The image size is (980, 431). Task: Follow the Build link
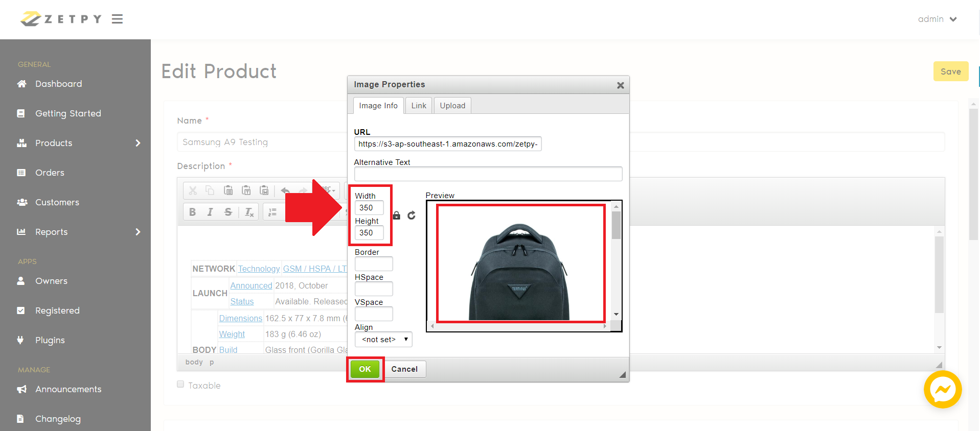[x=228, y=350]
